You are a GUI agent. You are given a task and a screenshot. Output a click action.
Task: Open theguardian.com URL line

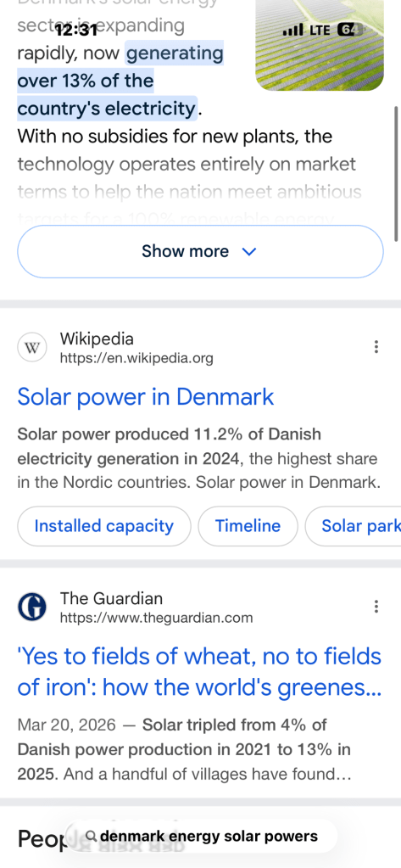click(x=157, y=618)
